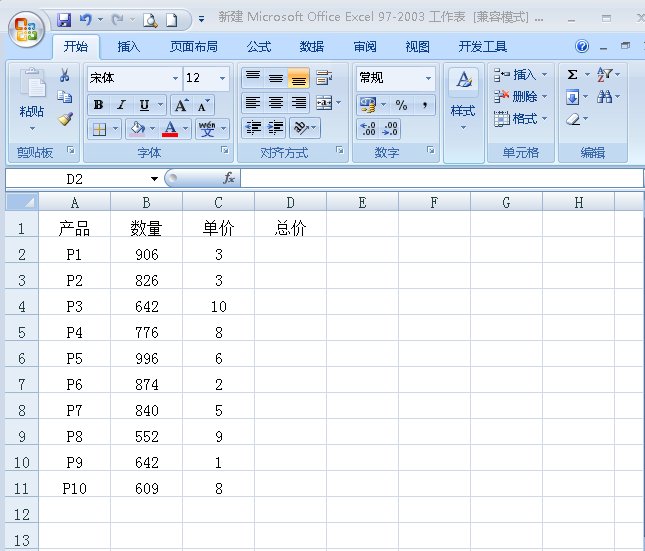This screenshot has width=645, height=551.
Task: Open the 公式 ribbon tab
Action: point(258,46)
